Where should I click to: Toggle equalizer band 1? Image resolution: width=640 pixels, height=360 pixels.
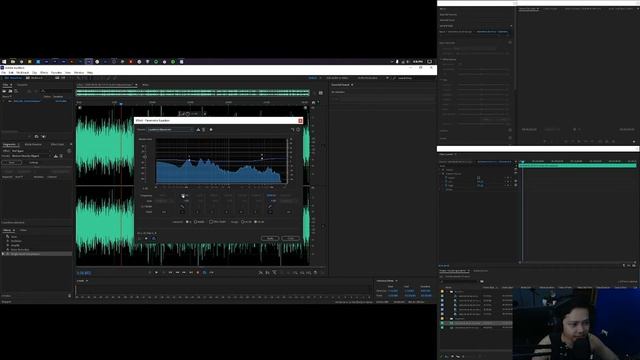198,212
